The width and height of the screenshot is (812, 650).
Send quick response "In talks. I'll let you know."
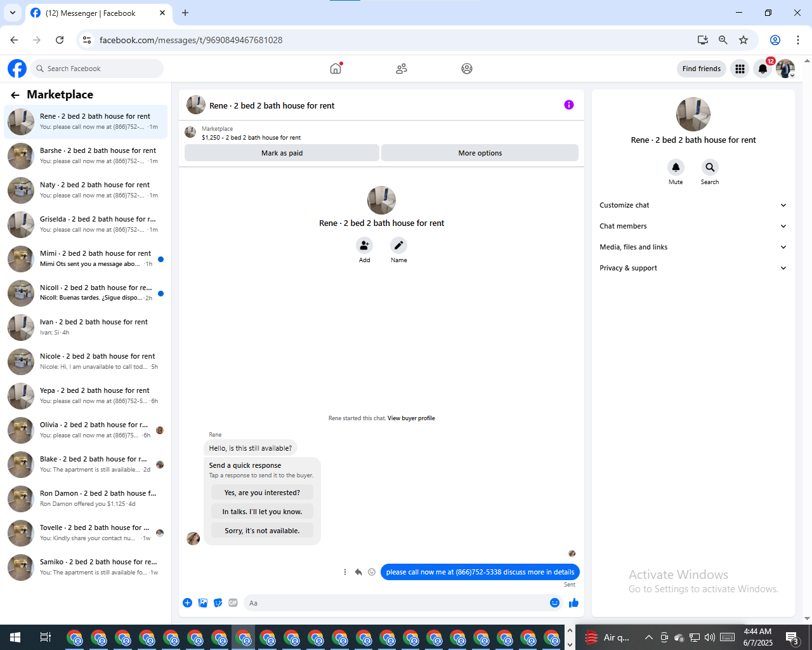point(262,512)
